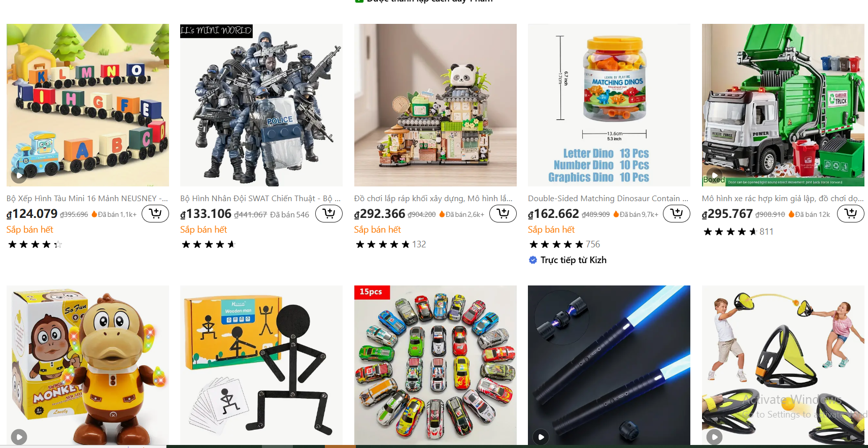The image size is (868, 448).
Task: Open the Bộ Xếp Hình Tàu Mini title
Action: click(87, 199)
